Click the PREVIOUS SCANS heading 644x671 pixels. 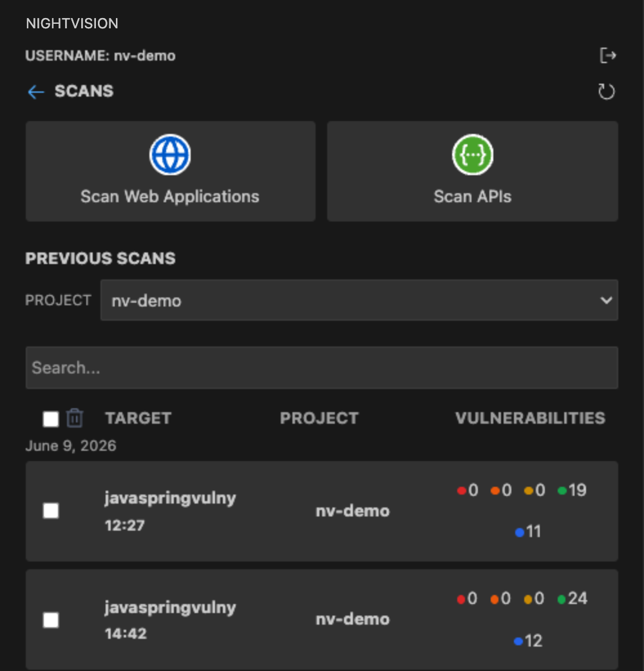pyautogui.click(x=100, y=258)
